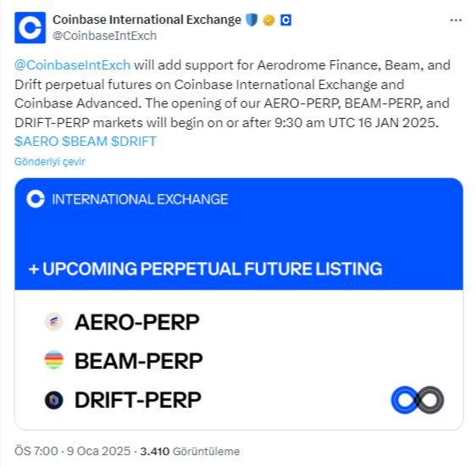
Task: Click the Coinbase profile avatar logo
Action: (30, 28)
